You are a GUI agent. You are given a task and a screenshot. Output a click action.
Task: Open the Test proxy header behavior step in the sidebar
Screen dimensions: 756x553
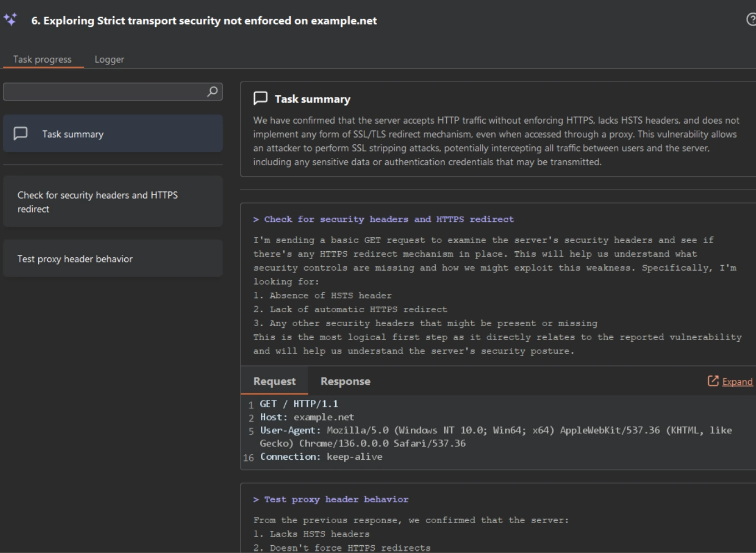pyautogui.click(x=113, y=258)
